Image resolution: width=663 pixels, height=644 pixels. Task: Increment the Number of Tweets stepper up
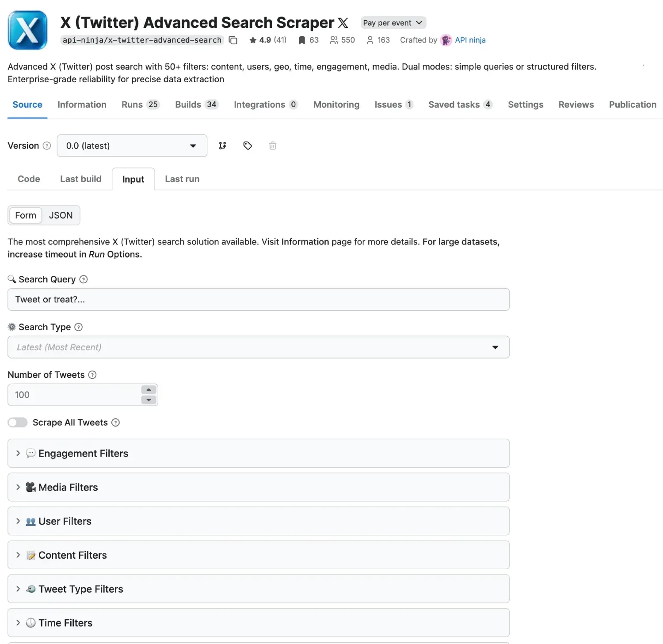pos(149,389)
